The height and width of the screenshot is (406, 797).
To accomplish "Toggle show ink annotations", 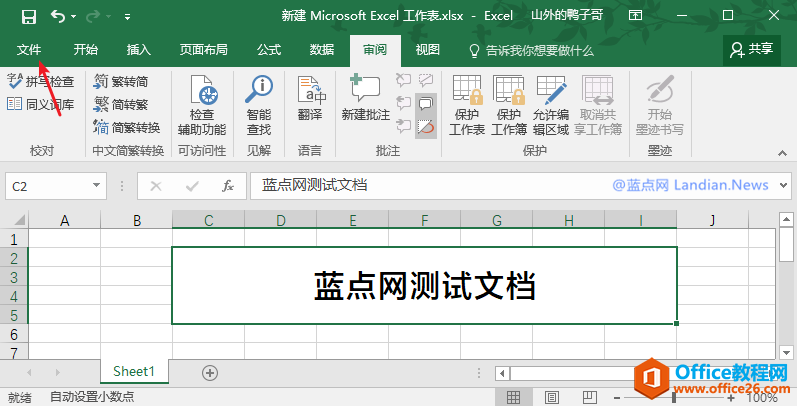I will pos(426,127).
